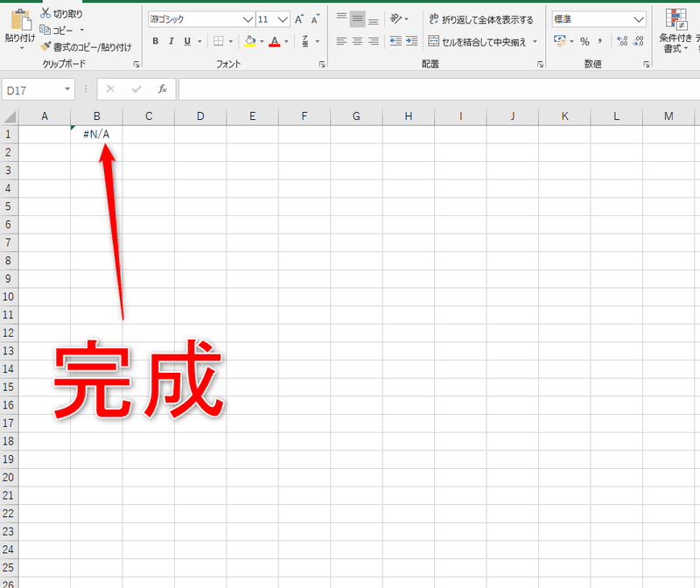Click Decrease Indent icon
The image size is (700, 588).
395,41
